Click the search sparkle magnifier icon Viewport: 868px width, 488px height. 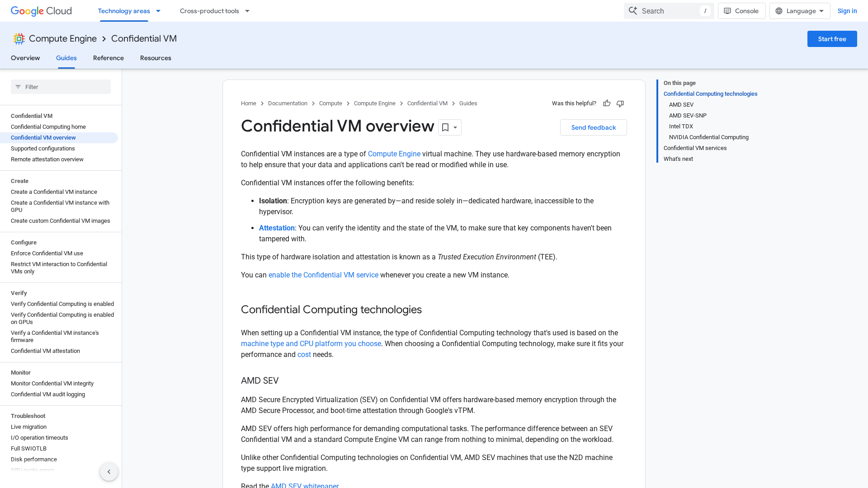633,11
